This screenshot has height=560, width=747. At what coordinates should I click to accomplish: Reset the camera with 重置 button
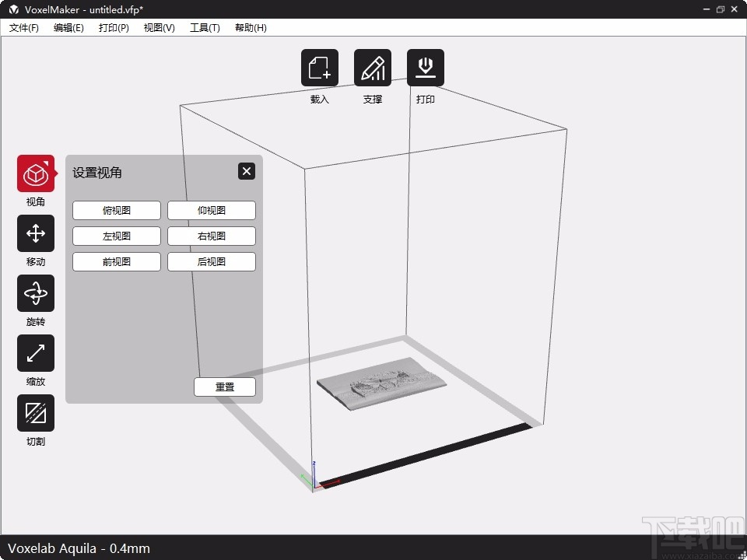[224, 387]
